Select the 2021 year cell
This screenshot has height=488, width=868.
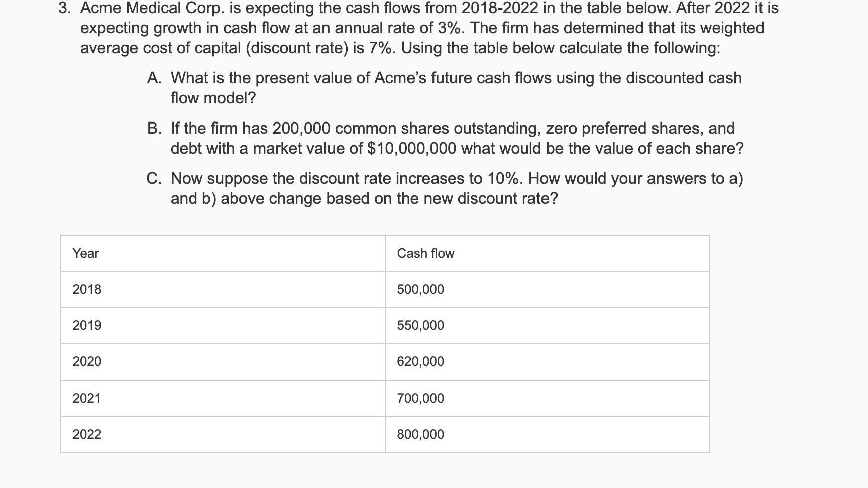pos(223,399)
